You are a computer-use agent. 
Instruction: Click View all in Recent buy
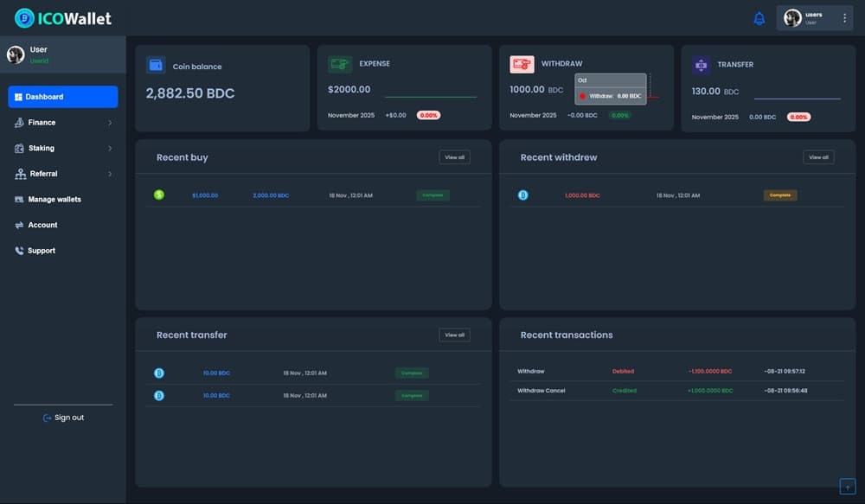pyautogui.click(x=454, y=157)
